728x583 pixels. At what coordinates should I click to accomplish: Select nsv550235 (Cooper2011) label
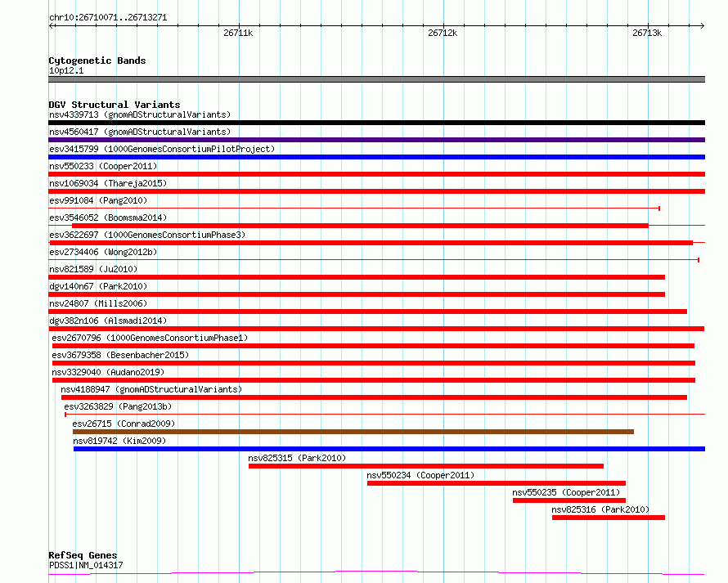566,492
